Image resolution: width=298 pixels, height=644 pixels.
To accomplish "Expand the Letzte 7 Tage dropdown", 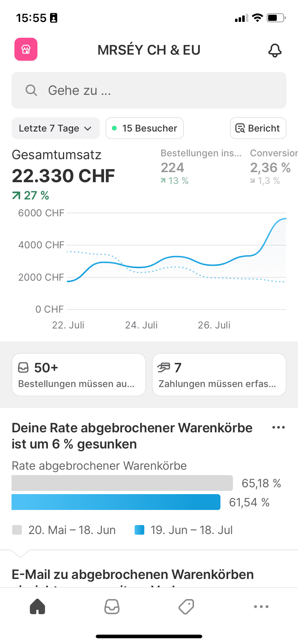I will click(55, 128).
